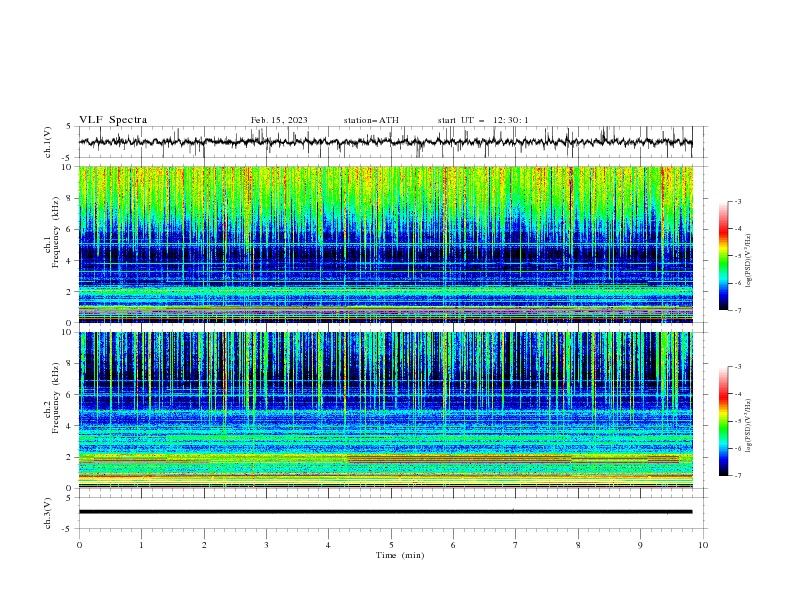Click the "start UT = 12:30:1" text
792x612 pixels.
(x=483, y=120)
